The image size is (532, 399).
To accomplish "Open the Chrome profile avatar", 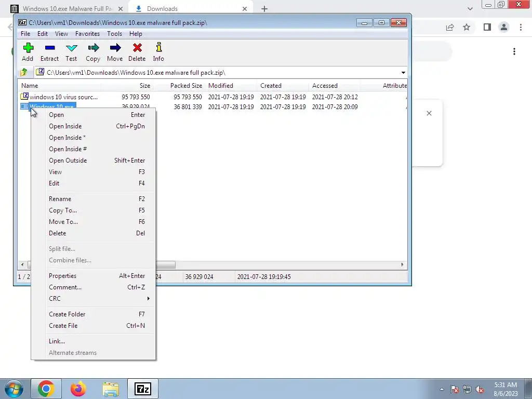I will point(504,27).
